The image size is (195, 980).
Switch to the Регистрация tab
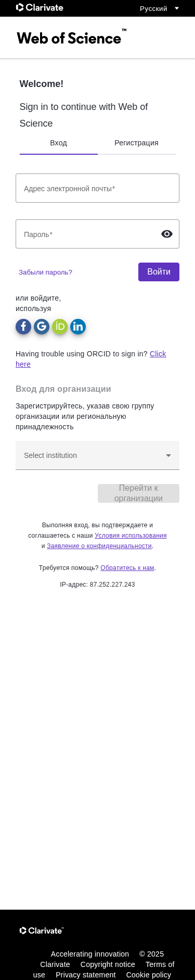[137, 143]
